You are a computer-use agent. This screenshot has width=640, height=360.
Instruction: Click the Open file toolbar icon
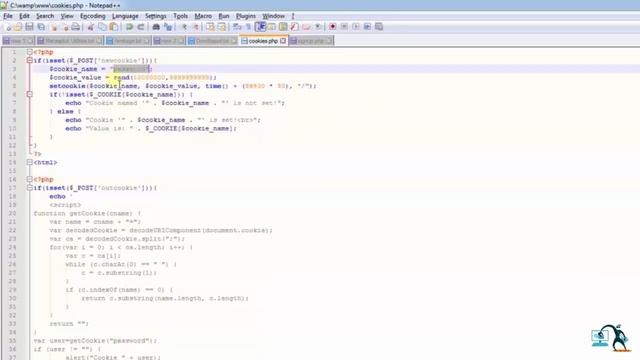pos(18,27)
